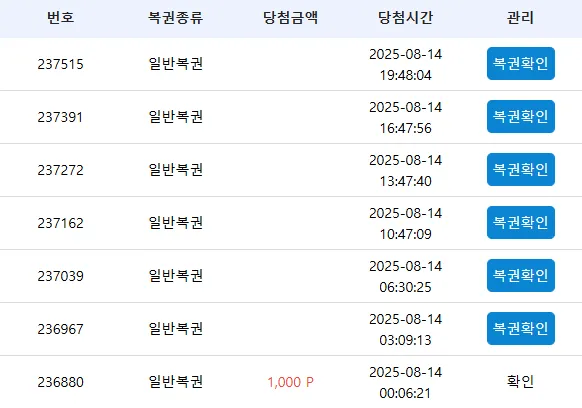The height and width of the screenshot is (408, 582).
Task: Click timestamp 2025-08-14 13:47:40
Action: (405, 170)
